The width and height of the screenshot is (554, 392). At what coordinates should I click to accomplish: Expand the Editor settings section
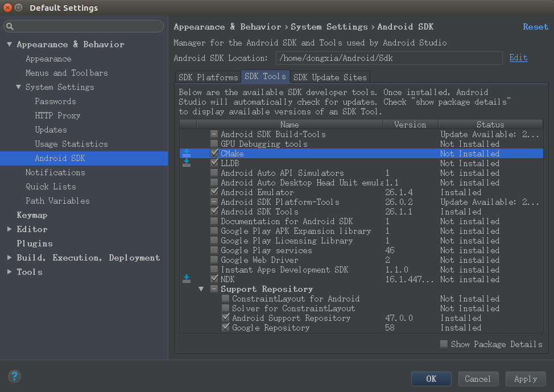9,229
